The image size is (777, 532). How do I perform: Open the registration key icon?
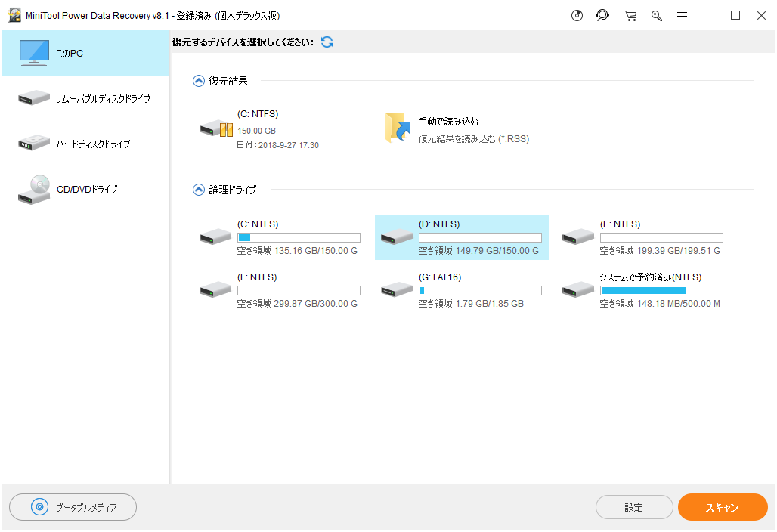[x=657, y=16]
